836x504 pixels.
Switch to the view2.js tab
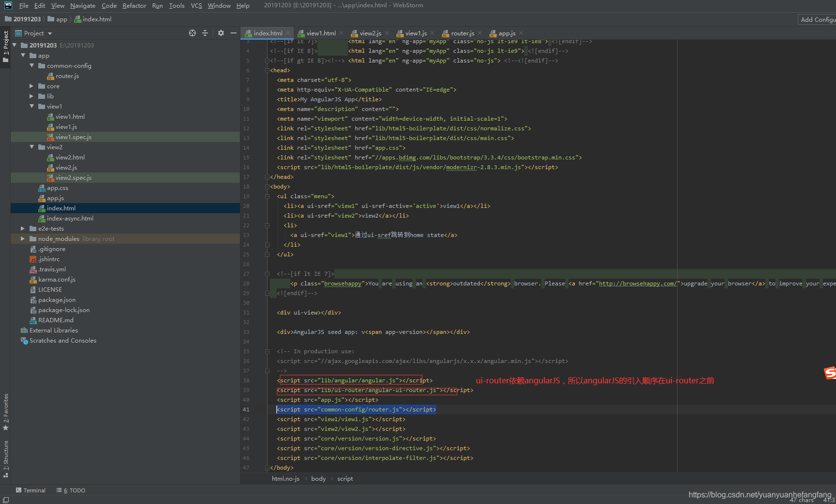370,33
